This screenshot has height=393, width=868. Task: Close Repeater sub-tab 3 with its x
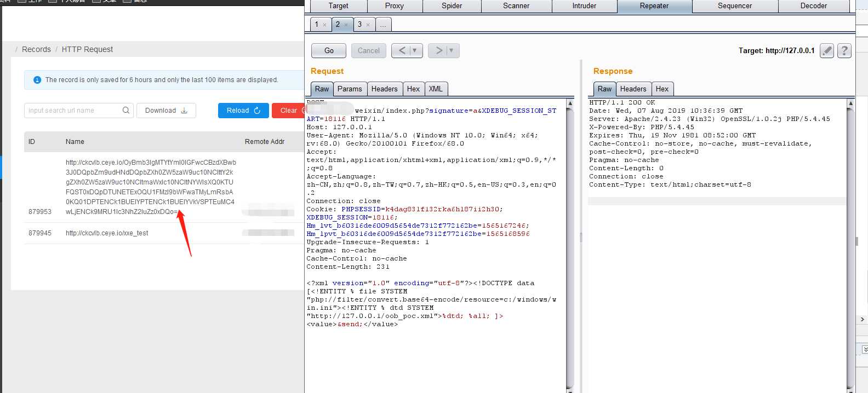[368, 25]
